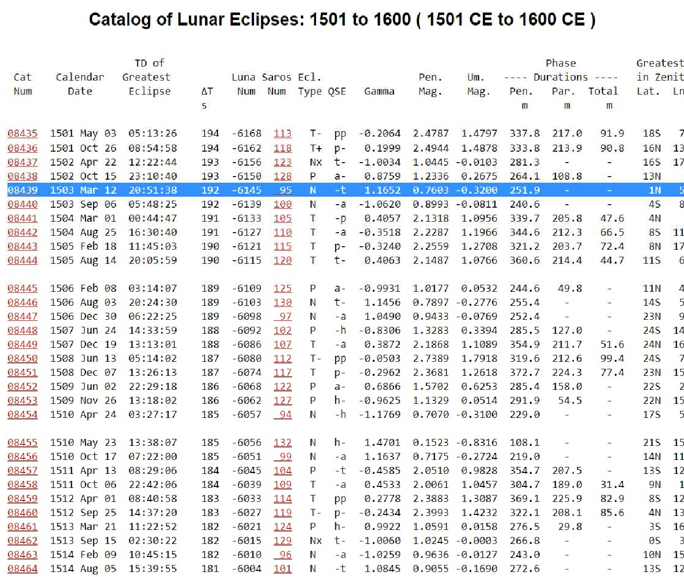Image resolution: width=684 pixels, height=577 pixels.
Task: Follow Saros series 105 link
Action: coord(283,218)
